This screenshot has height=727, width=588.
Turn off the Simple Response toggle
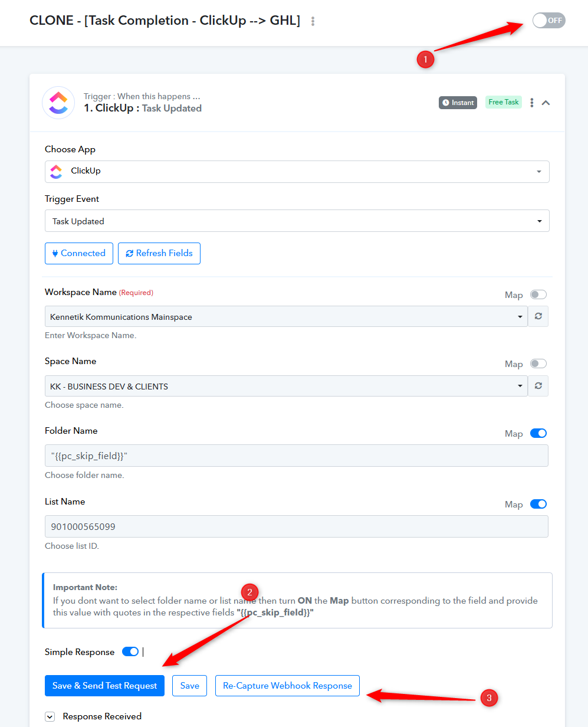tap(130, 651)
